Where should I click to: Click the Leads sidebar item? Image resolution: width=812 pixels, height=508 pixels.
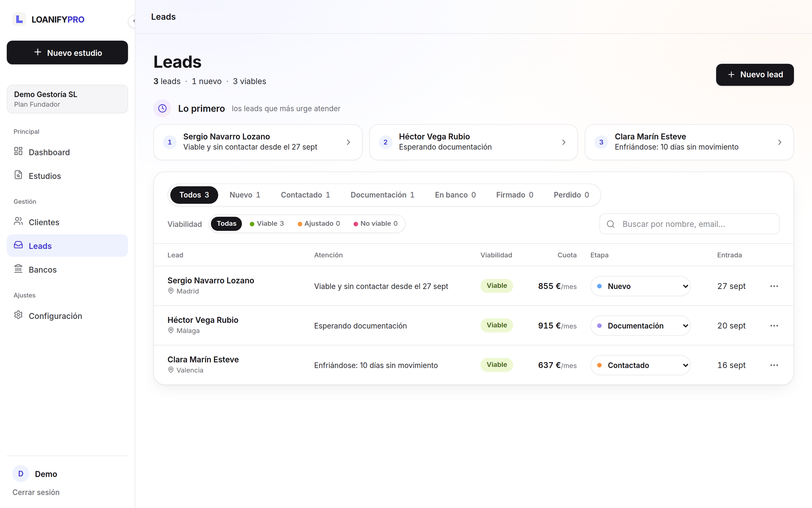[x=67, y=246]
